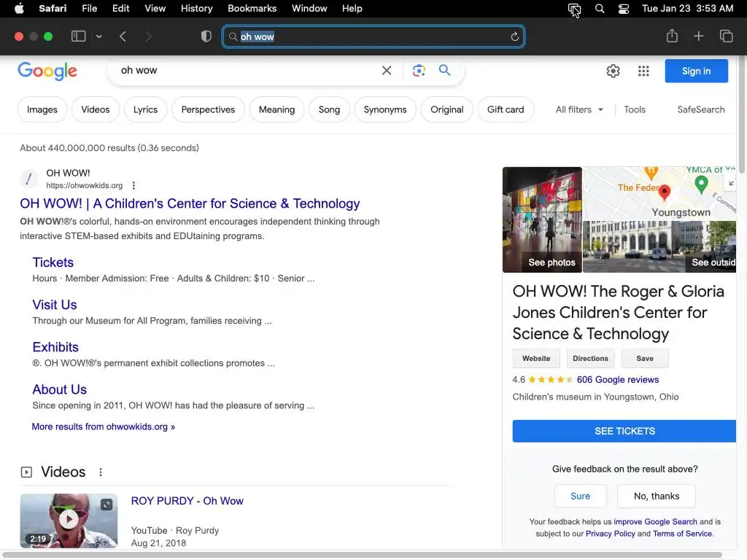Select the Original filter chip
The width and height of the screenshot is (747, 560).
pos(447,109)
